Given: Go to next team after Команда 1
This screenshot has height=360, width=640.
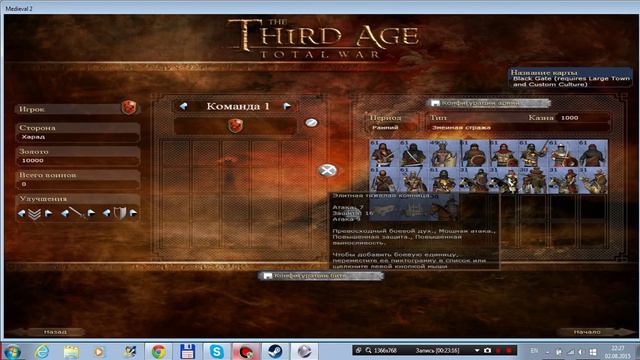Looking at the screenshot, I should pos(287,106).
